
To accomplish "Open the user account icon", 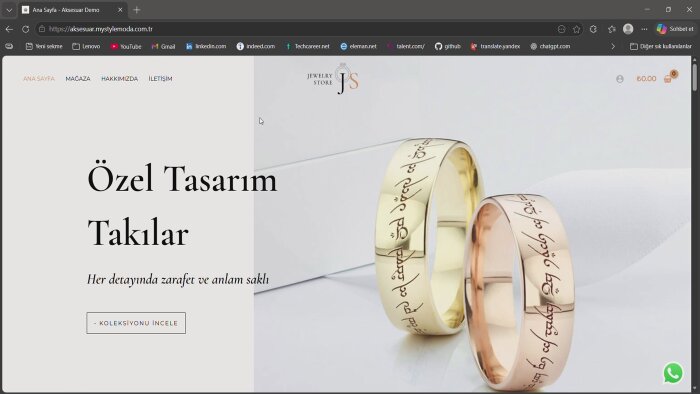I will click(x=620, y=79).
